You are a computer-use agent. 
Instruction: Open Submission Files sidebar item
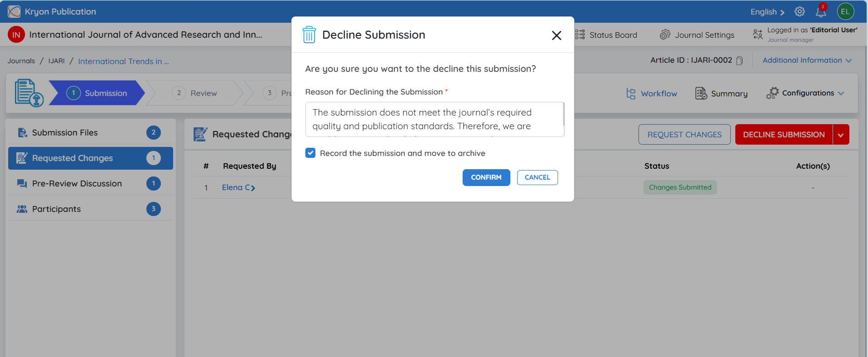point(90,132)
